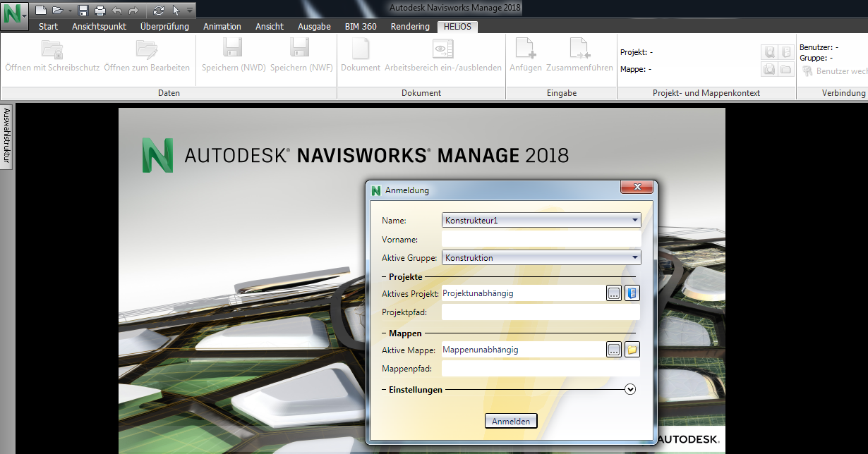This screenshot has width=868, height=454.
Task: Click into the Projektpfad field
Action: pos(541,312)
